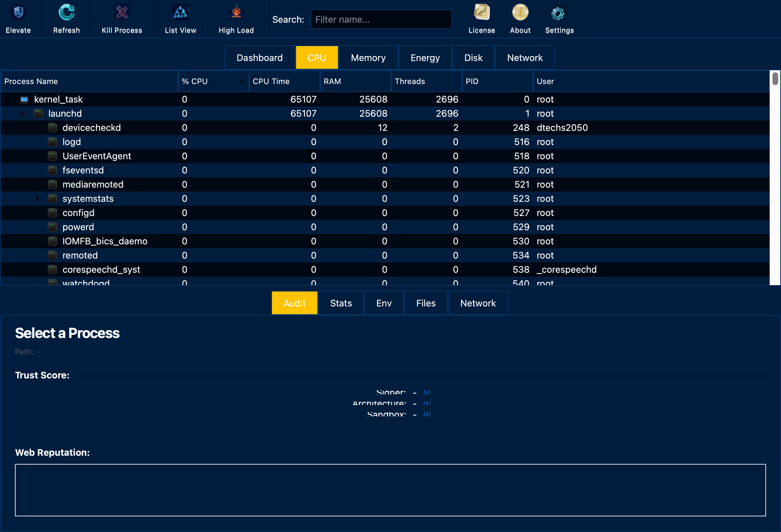Open the % CPU sort dropdown
Viewport: 781px width, 532px height.
[x=241, y=81]
